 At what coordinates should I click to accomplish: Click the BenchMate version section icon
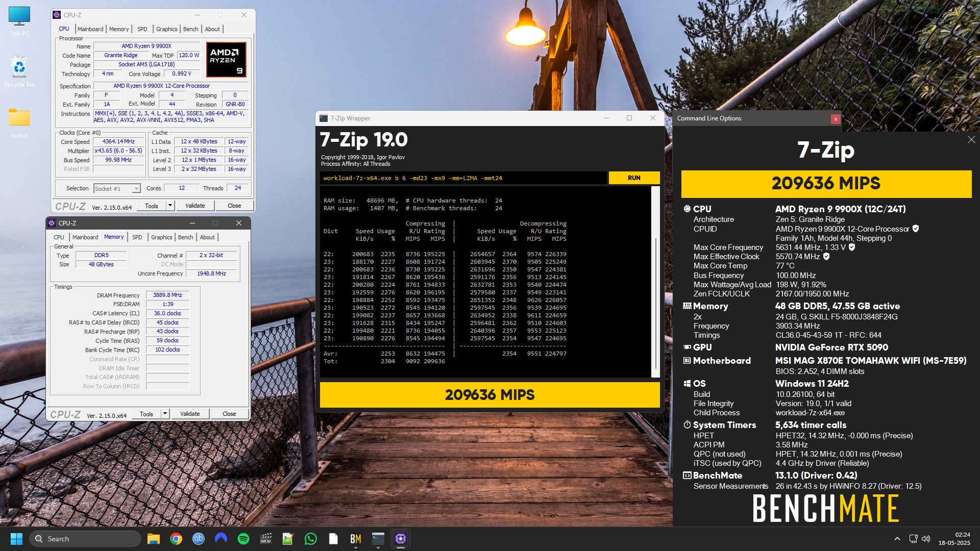click(x=687, y=475)
